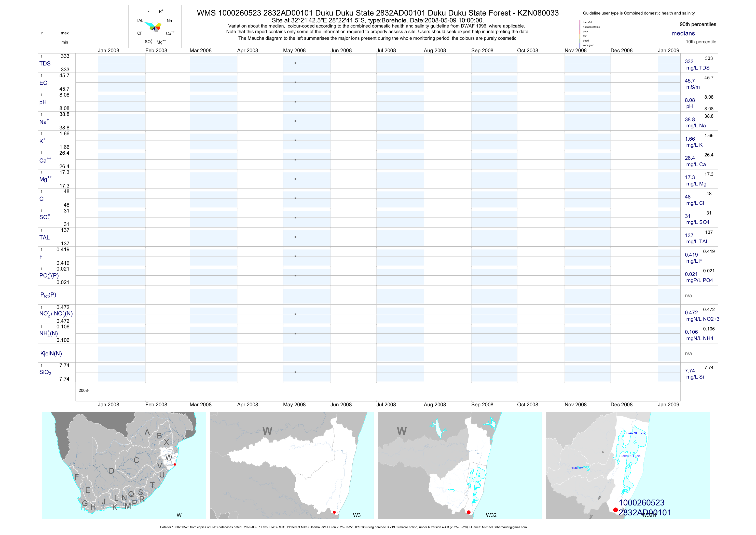Viewport: 756px width, 535px height.
Task: Click the SiO2 data point marker
Action: click(295, 372)
